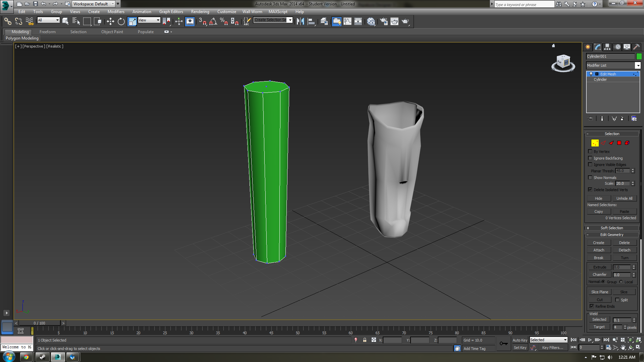Select Group normal radio button

click(603, 282)
